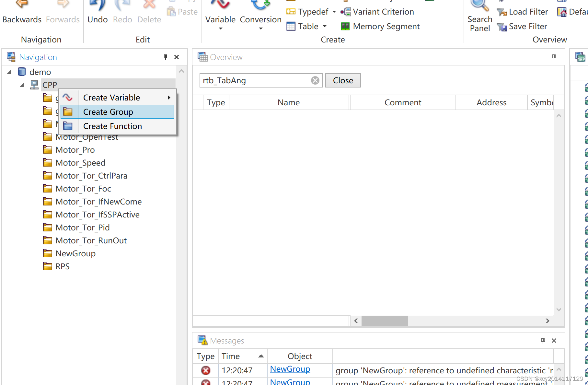The image size is (588, 385).
Task: Open the NewGroup link in Messages
Action: pos(290,369)
